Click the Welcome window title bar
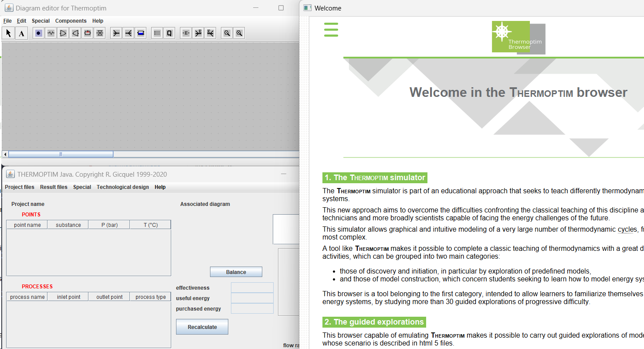The width and height of the screenshot is (644, 349). tap(472, 8)
